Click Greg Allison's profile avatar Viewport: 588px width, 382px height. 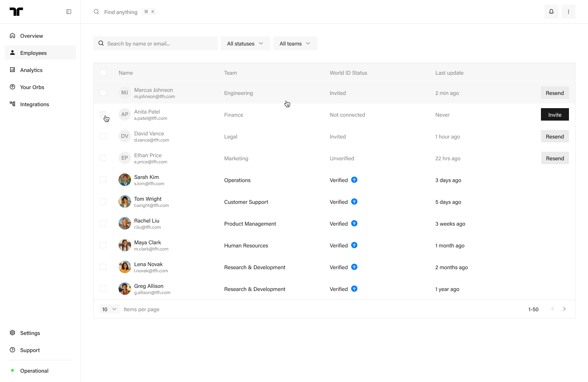125,289
